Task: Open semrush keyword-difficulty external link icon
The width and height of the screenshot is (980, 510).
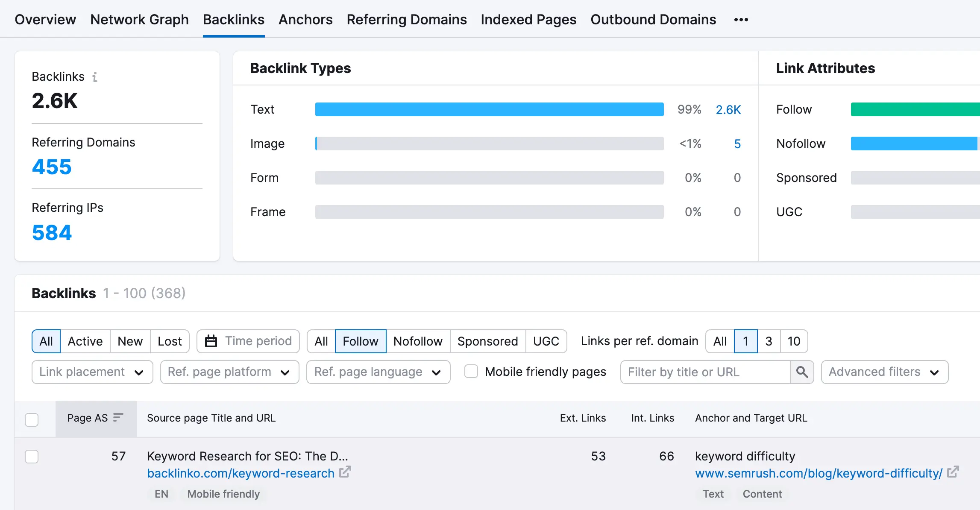Action: (953, 472)
